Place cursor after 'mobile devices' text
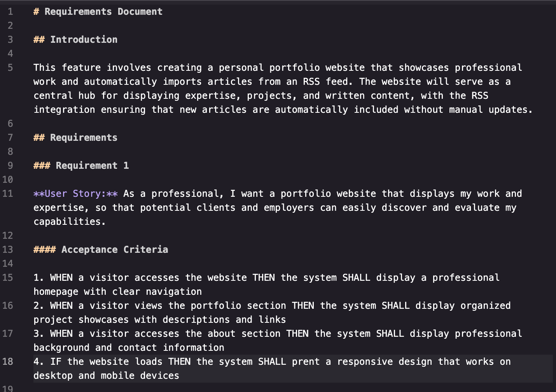 [x=180, y=376]
